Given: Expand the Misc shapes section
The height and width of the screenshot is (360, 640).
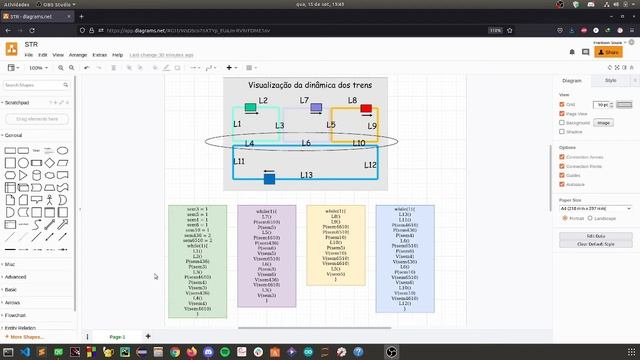Looking at the screenshot, I should [9, 264].
